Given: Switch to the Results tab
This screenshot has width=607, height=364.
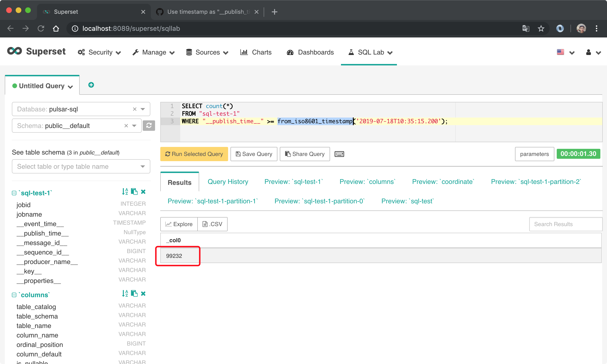Looking at the screenshot, I should (x=179, y=182).
